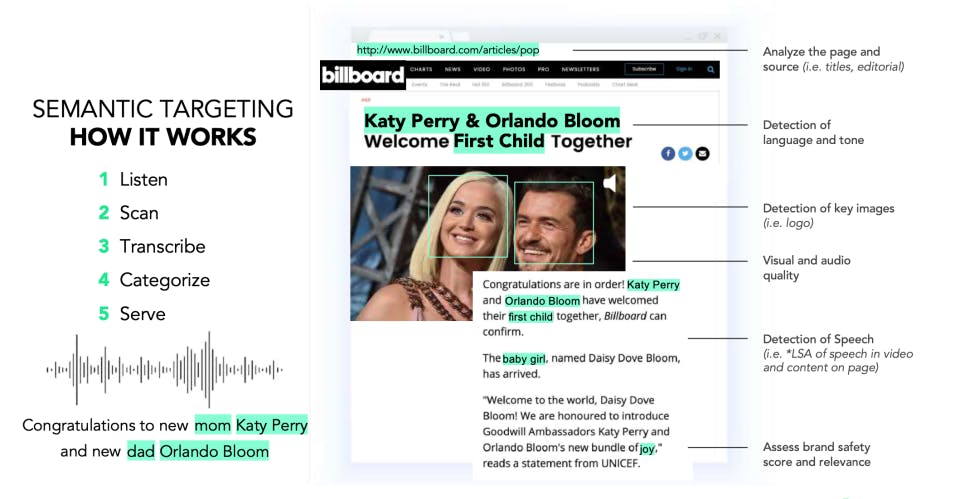The width and height of the screenshot is (960, 499).
Task: Click the Katy Perry and Orlando Bloom headline
Action: [x=498, y=130]
